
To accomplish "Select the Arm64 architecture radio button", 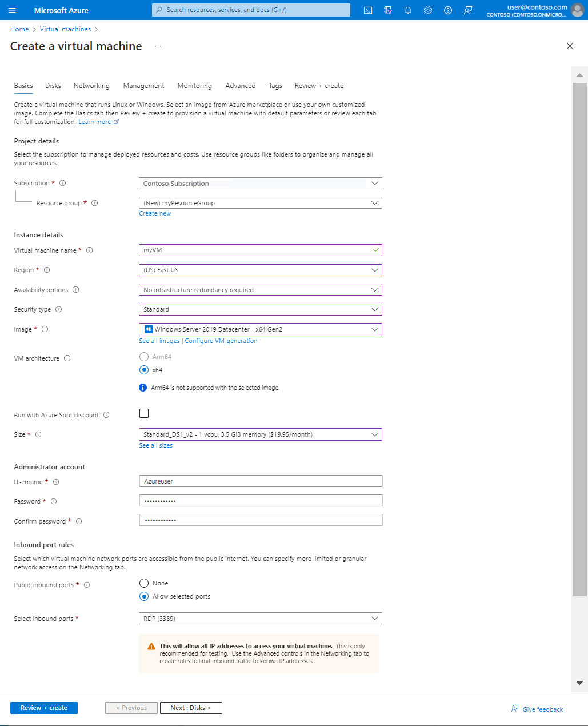I will tap(144, 357).
